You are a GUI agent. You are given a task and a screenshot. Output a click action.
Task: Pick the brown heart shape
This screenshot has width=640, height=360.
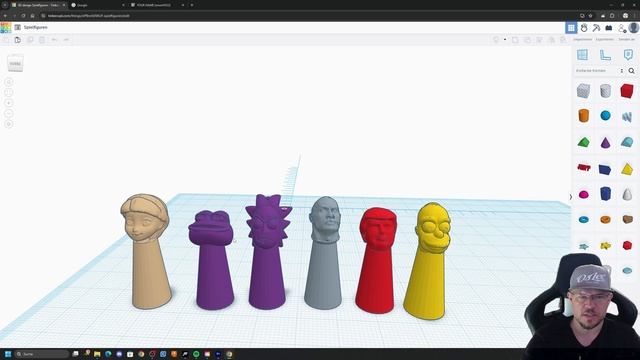[x=627, y=220]
